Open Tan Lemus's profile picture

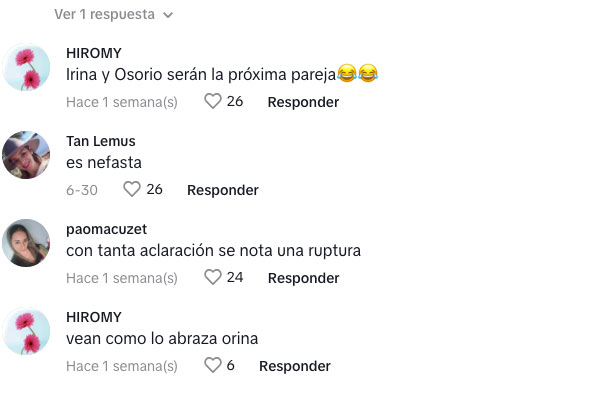point(26,155)
